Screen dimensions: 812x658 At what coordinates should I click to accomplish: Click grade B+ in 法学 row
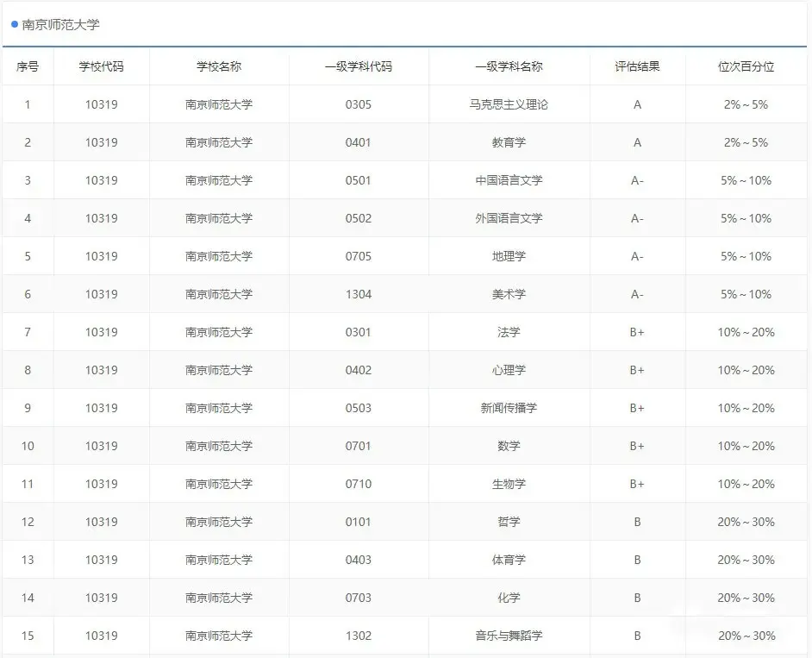pyautogui.click(x=638, y=332)
